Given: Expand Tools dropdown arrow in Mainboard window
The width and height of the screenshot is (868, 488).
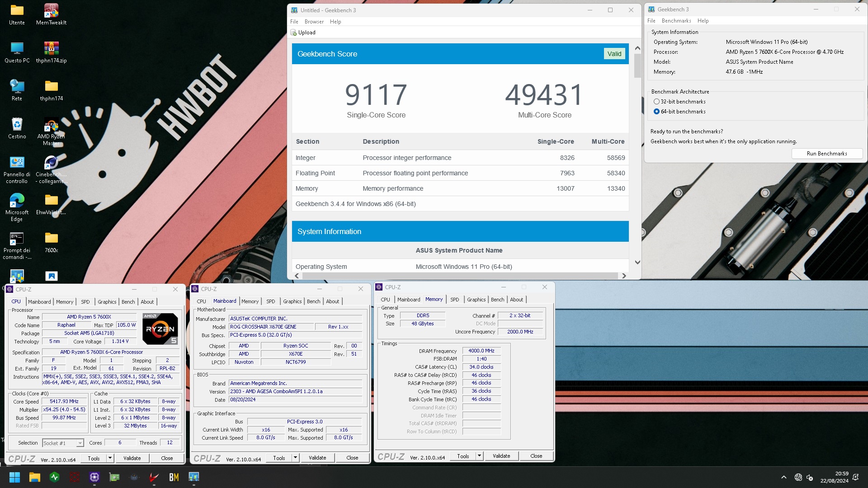Looking at the screenshot, I should (295, 458).
